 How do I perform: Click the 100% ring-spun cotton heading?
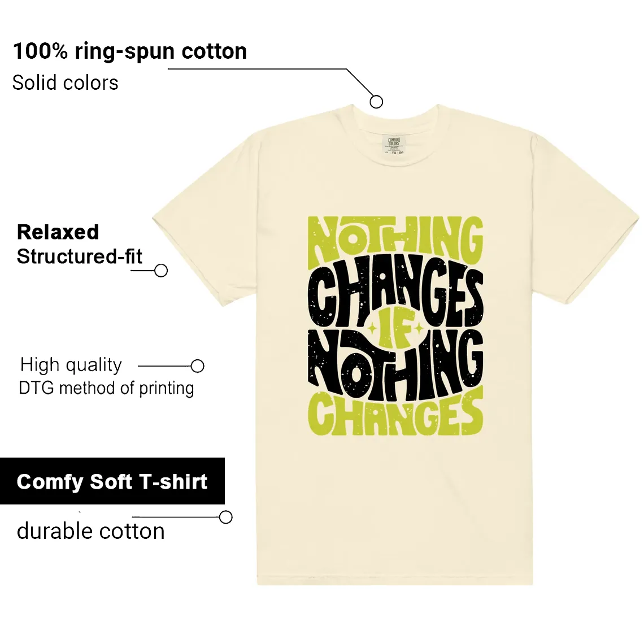(130, 52)
